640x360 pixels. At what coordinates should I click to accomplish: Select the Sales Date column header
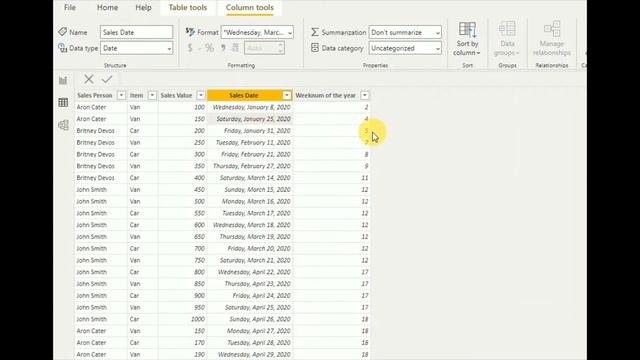point(244,95)
